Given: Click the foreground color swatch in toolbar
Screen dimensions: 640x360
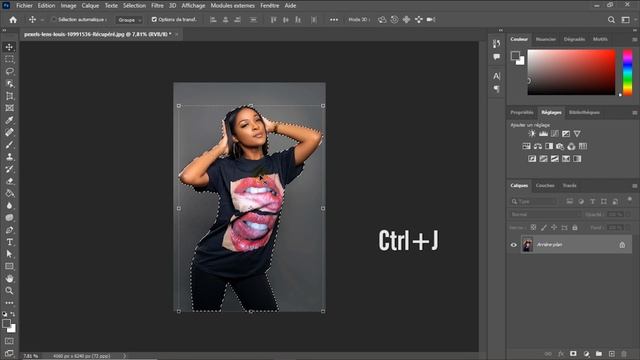Looking at the screenshot, I should (6, 324).
